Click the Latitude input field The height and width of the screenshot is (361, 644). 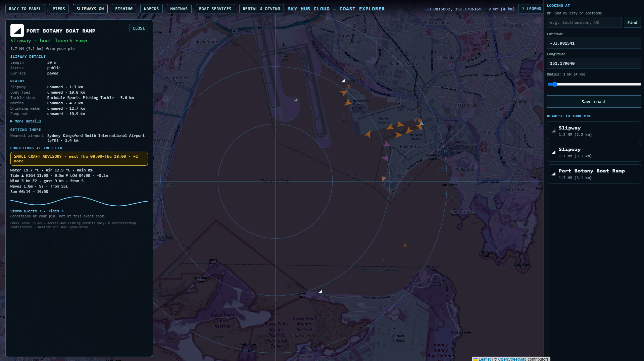click(x=594, y=43)
